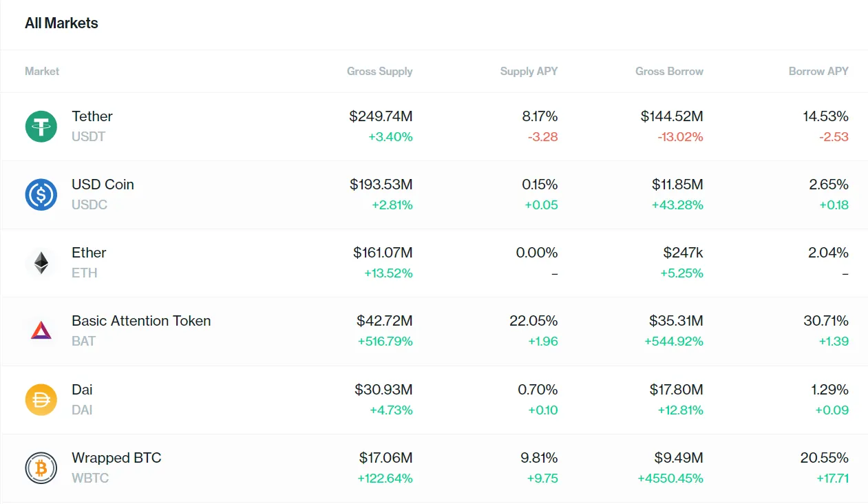Click Wrapped BTC gross supply $17.06M
The width and height of the screenshot is (868, 504).
point(385,458)
